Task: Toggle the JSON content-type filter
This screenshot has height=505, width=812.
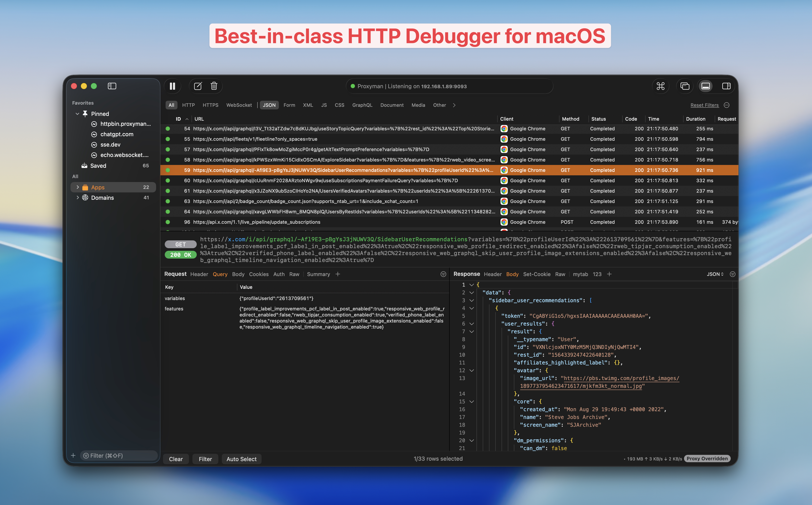Action: coord(269,105)
